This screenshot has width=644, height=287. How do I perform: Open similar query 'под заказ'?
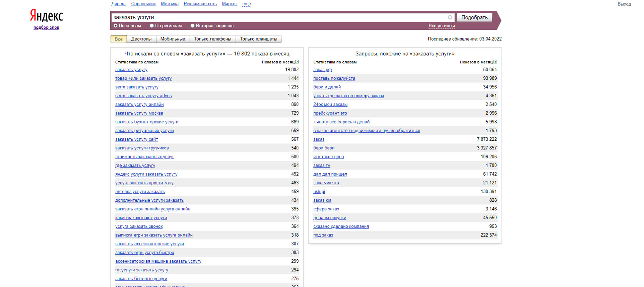323,235
